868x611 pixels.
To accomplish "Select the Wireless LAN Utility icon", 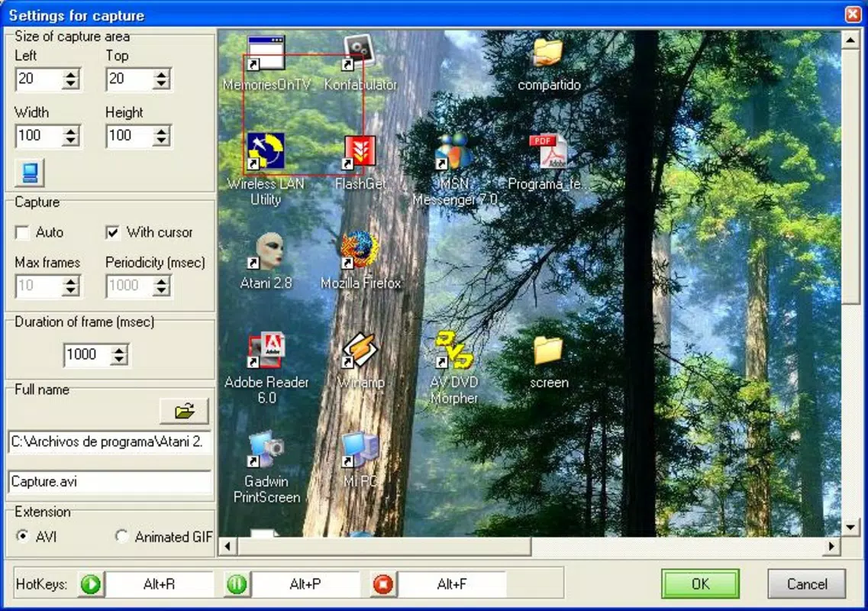I will tap(266, 151).
